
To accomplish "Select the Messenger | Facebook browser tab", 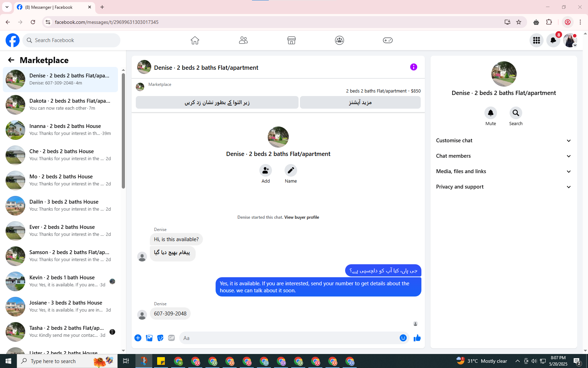I will point(54,7).
